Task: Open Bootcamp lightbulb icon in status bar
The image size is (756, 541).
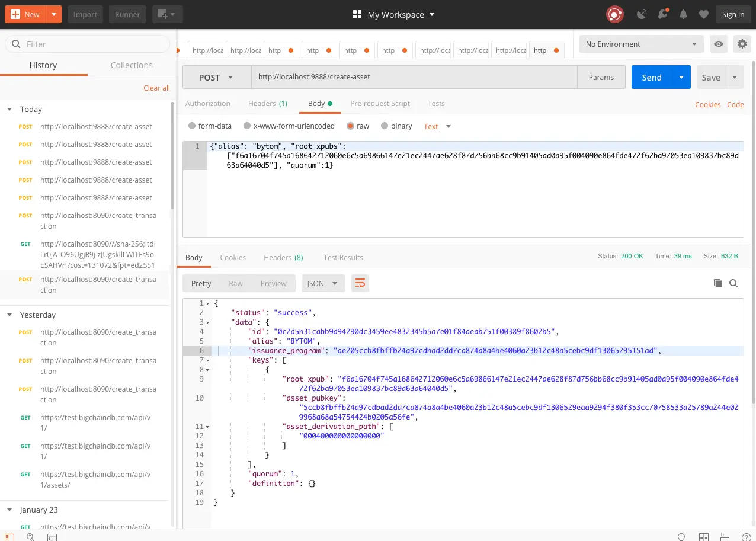Action: (x=682, y=537)
